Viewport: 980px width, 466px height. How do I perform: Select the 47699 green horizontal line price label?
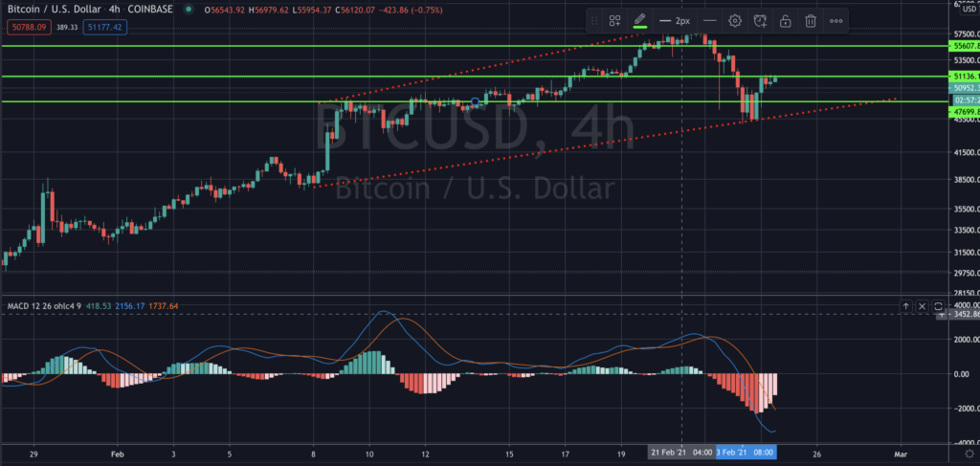click(x=964, y=112)
